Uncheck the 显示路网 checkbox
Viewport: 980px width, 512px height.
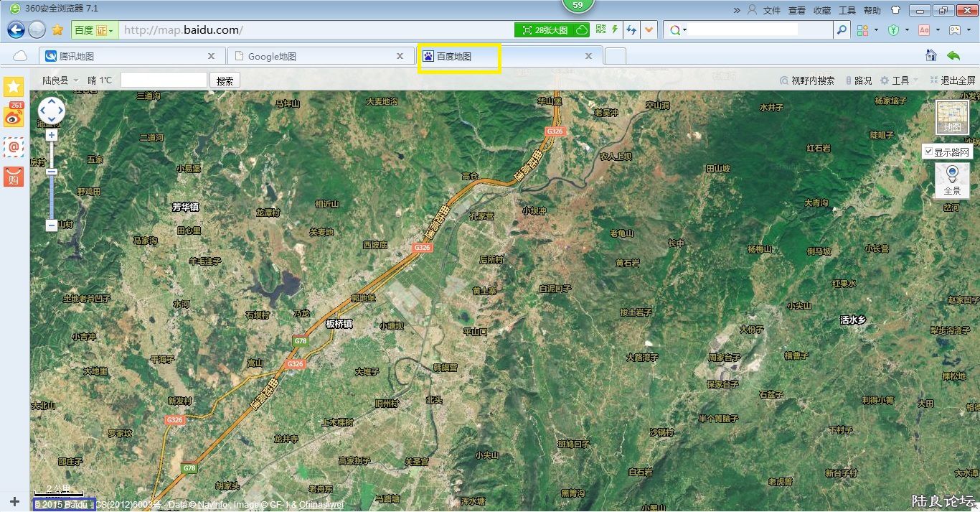tap(929, 152)
